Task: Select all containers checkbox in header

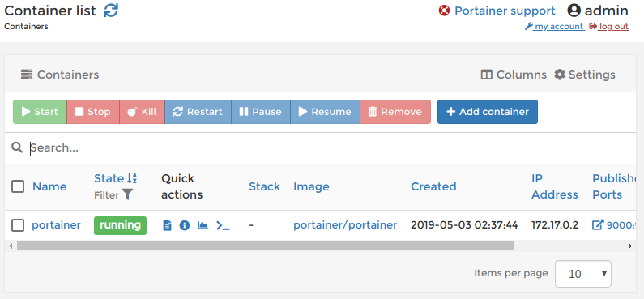Action: coord(18,186)
